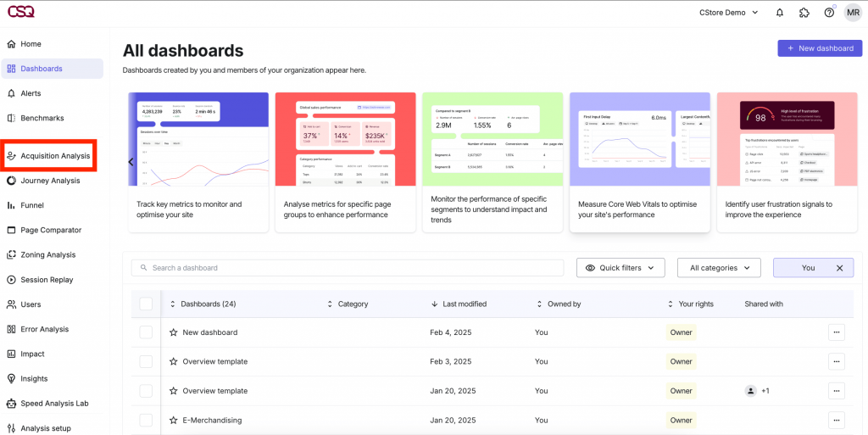Image resolution: width=868 pixels, height=435 pixels.
Task: Click the Speed Analysis Lab label
Action: 55,404
